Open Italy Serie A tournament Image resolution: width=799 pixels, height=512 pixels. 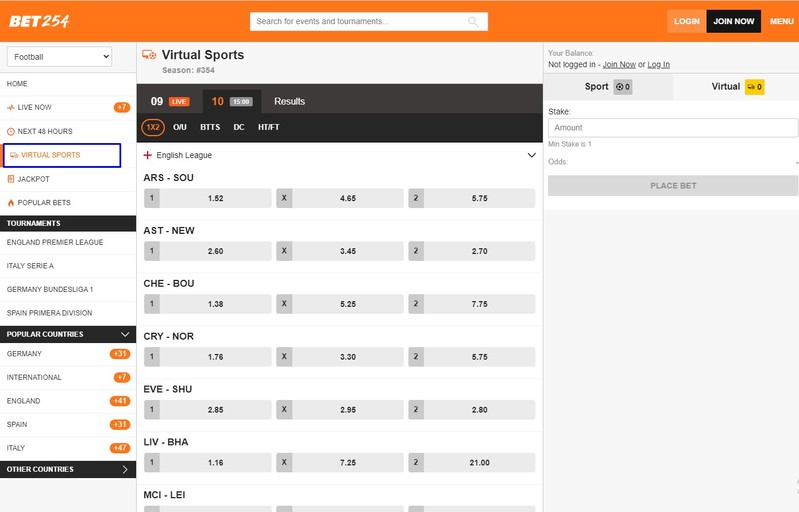click(x=68, y=266)
